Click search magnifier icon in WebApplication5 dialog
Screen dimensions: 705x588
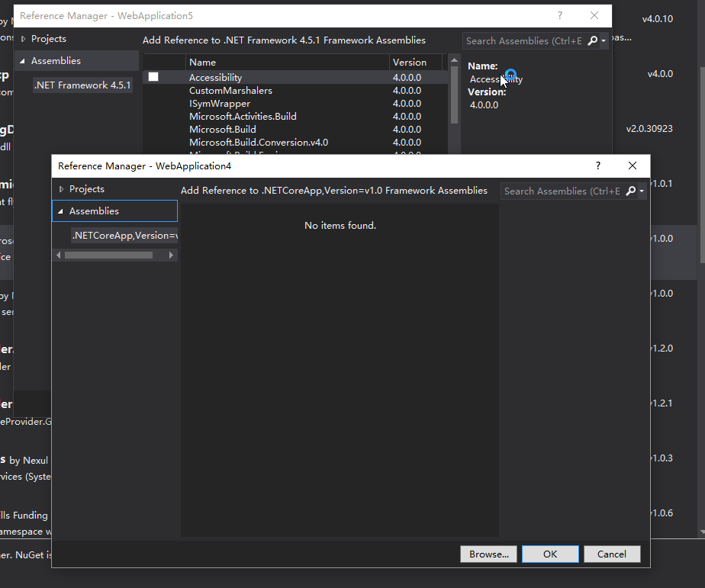tap(593, 41)
